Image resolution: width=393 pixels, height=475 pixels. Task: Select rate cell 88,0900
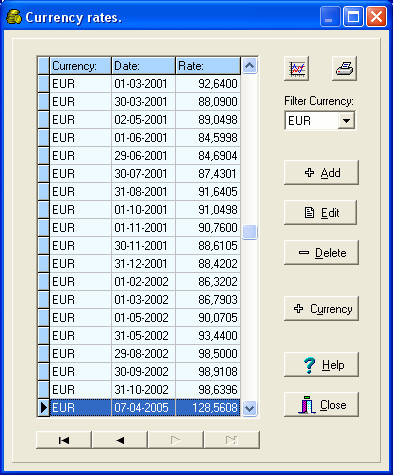(208, 102)
